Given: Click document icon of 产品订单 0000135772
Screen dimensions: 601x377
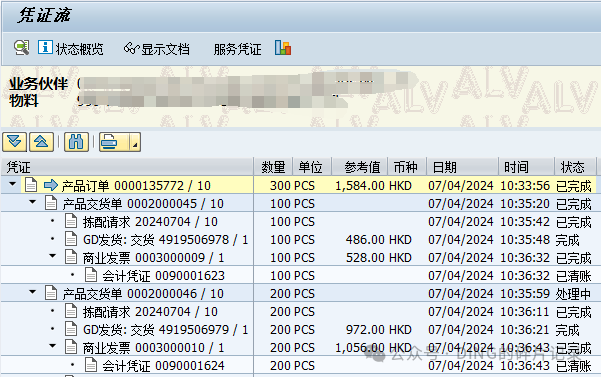Looking at the screenshot, I should (31, 185).
